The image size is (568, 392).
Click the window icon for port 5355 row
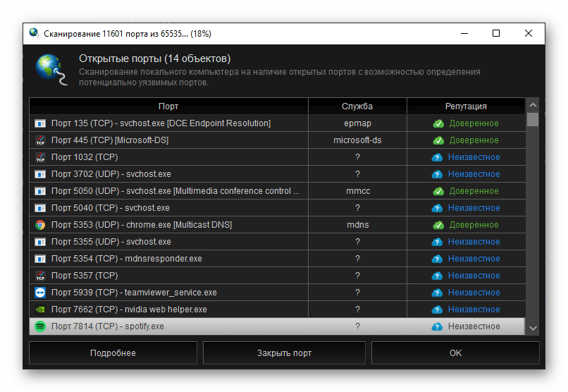coord(40,242)
